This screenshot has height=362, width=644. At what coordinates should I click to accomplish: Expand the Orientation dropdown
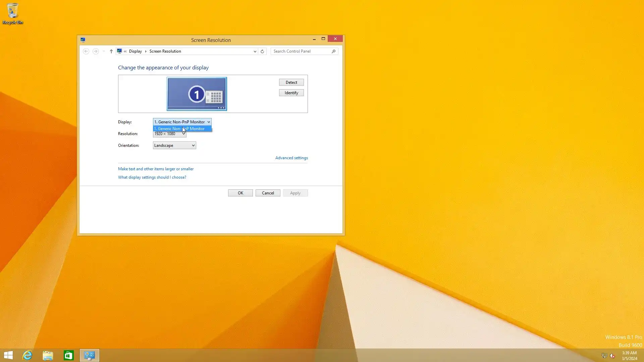tap(174, 145)
